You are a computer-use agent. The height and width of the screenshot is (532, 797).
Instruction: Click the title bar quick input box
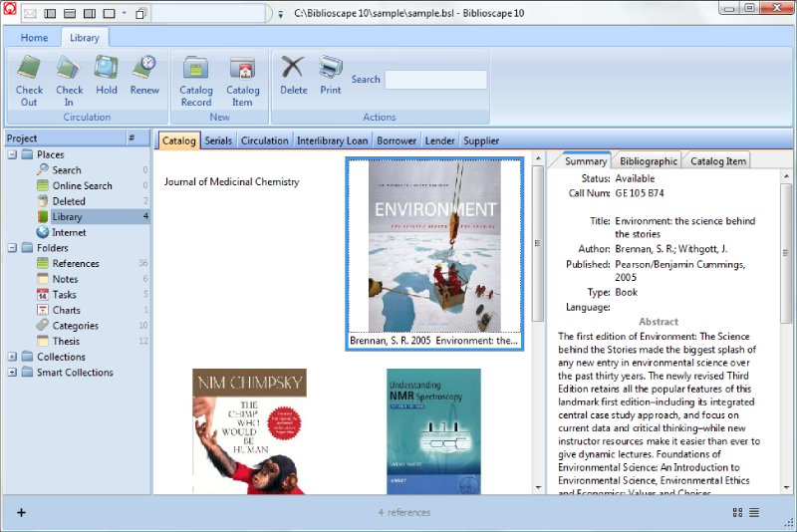(208, 13)
